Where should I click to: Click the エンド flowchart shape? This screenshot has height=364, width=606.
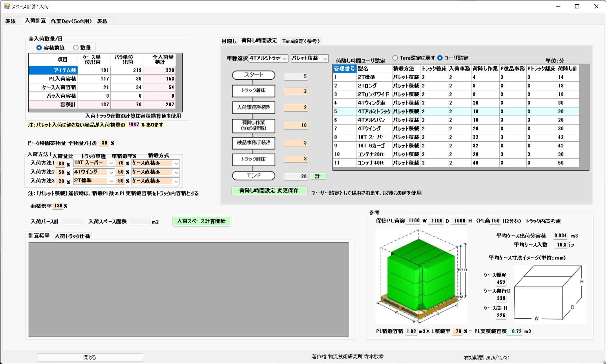(253, 176)
